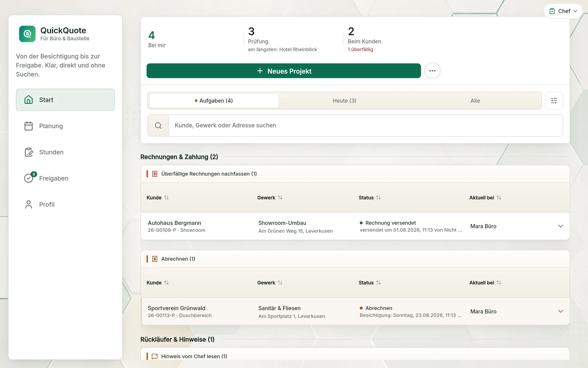
Task: Focus the Kunde, Gewerk oder Adresse search field
Action: (366, 125)
